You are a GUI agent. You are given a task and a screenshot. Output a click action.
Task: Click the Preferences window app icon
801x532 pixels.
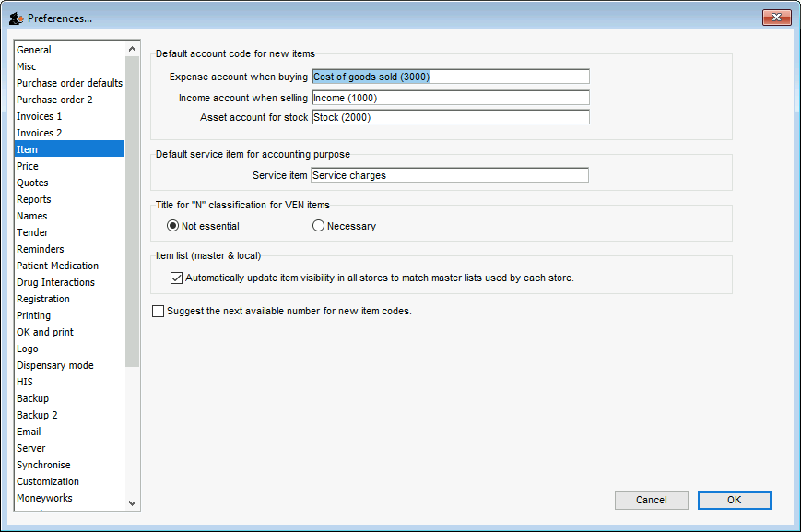(x=17, y=18)
